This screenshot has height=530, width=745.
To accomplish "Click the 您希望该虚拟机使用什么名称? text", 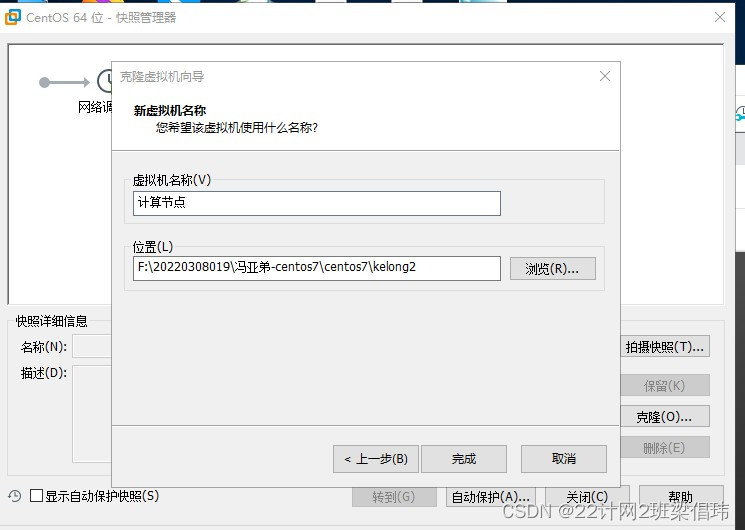I will tap(237, 127).
